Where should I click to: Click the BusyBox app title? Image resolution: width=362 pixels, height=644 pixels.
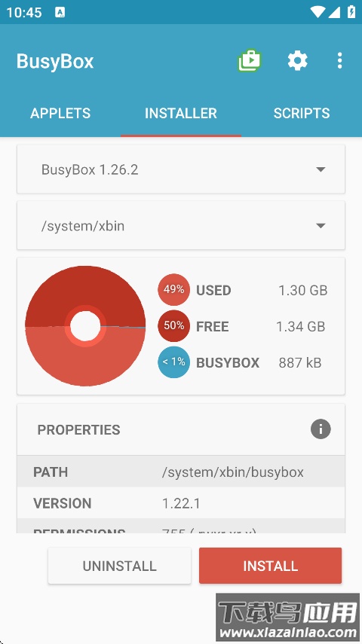click(55, 61)
